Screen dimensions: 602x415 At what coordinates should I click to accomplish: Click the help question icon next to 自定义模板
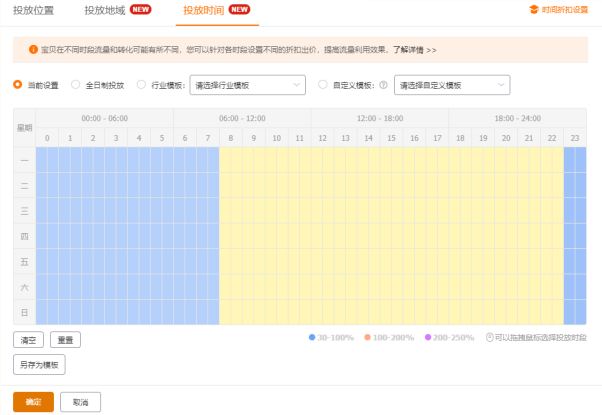pos(384,85)
